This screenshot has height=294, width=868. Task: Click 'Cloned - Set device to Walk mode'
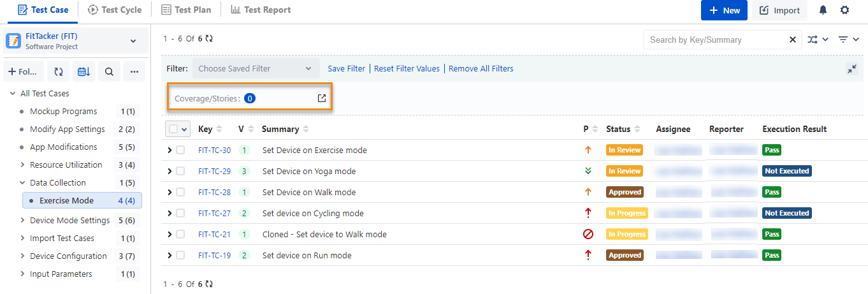(x=324, y=234)
